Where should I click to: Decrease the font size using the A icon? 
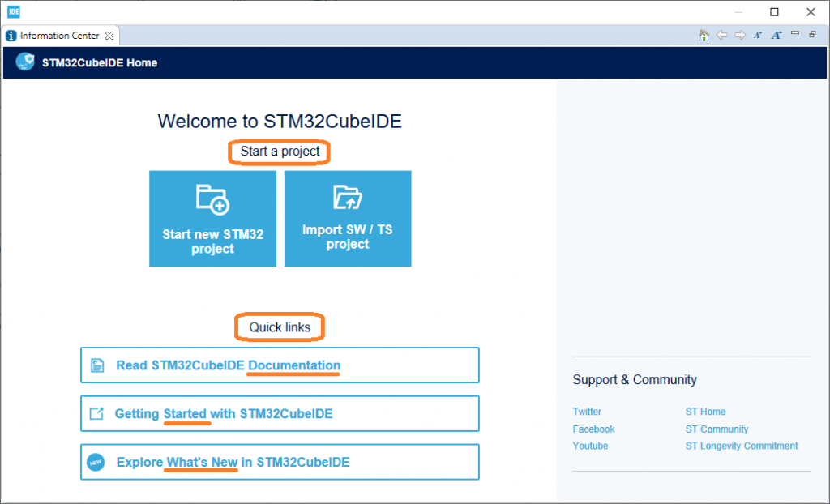[757, 35]
